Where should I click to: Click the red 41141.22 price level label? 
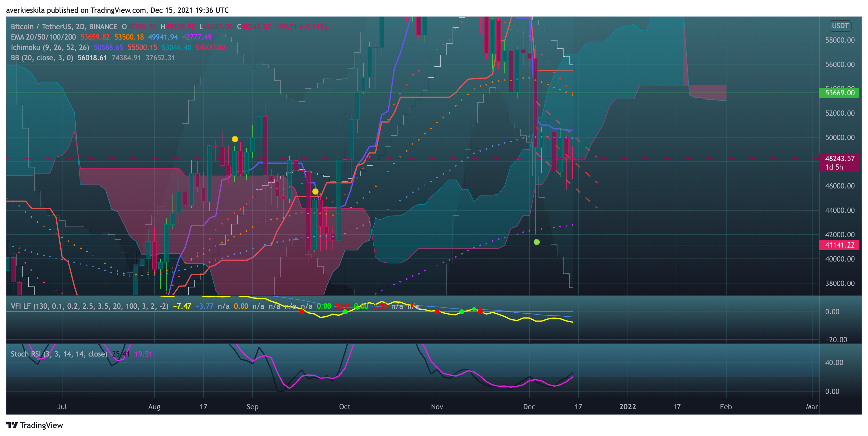pyautogui.click(x=839, y=245)
